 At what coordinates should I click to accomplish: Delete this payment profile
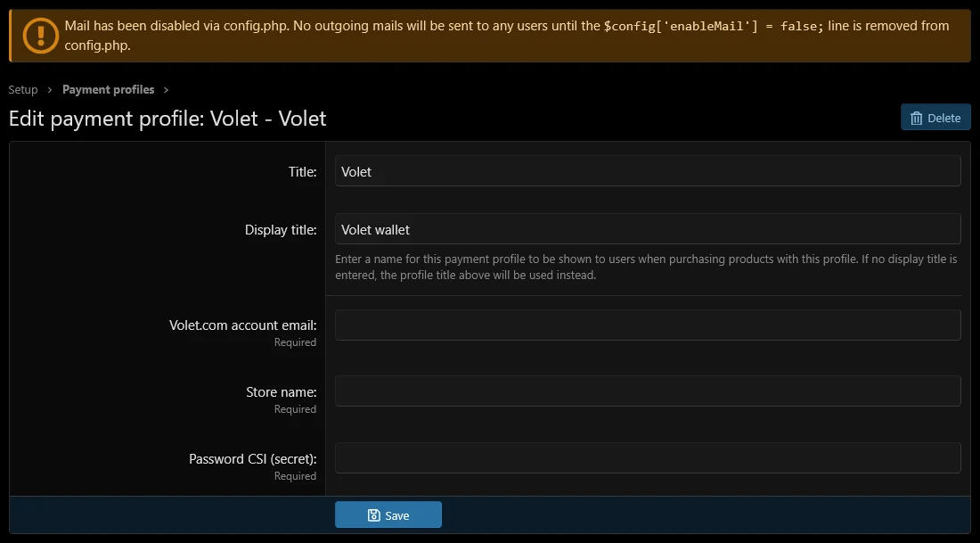click(x=935, y=118)
